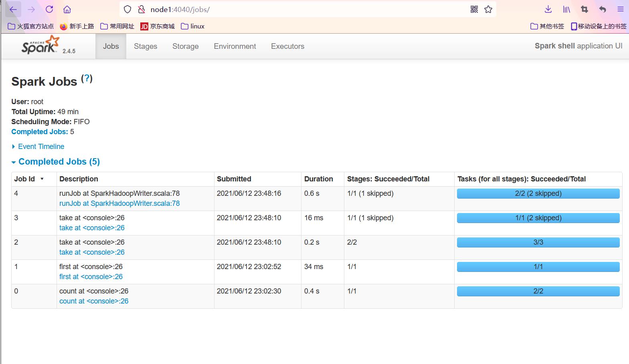Open the 京东商城 JD bookmark
The width and height of the screenshot is (629, 364).
click(x=158, y=26)
